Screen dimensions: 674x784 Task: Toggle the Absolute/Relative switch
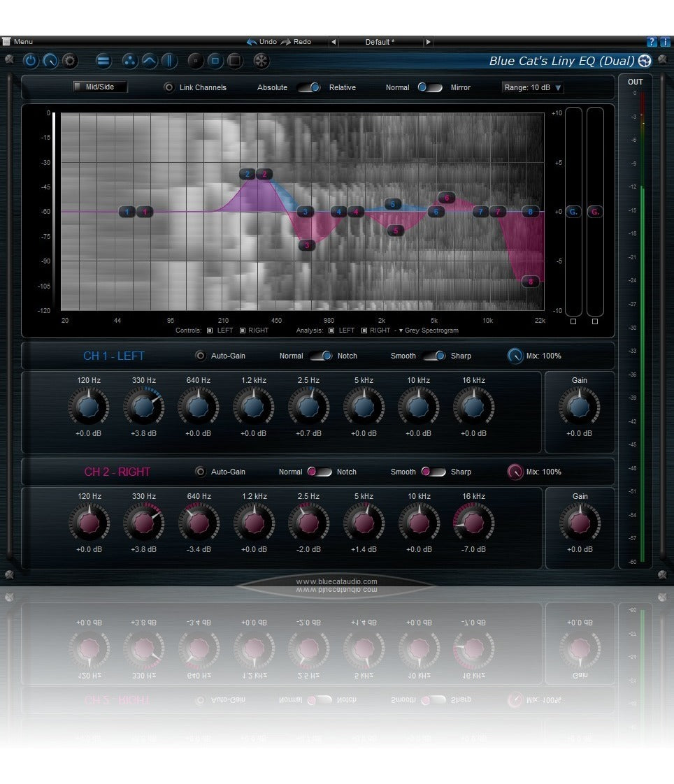[308, 87]
